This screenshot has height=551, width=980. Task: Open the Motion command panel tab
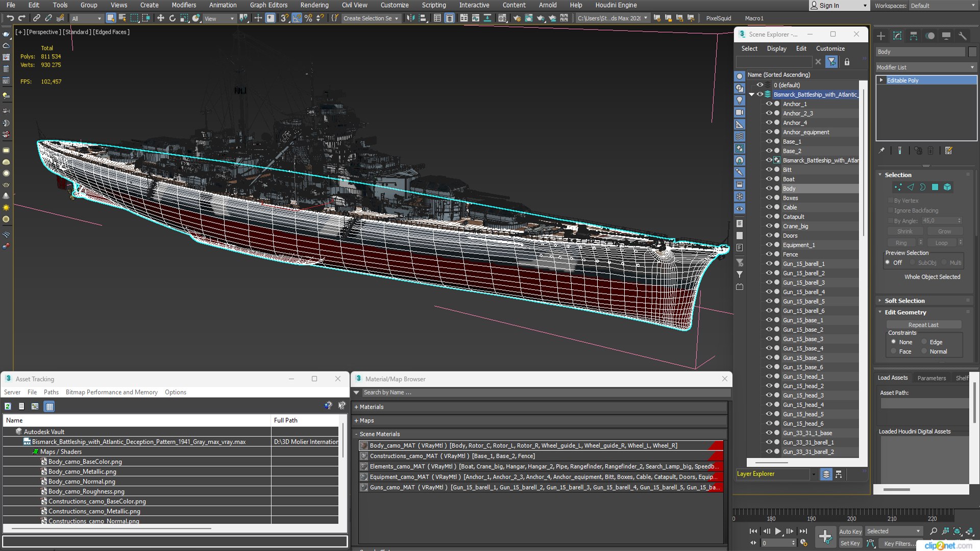pyautogui.click(x=930, y=36)
